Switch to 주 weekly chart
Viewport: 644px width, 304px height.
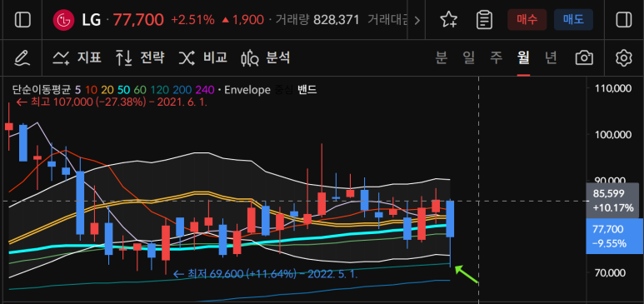point(497,58)
